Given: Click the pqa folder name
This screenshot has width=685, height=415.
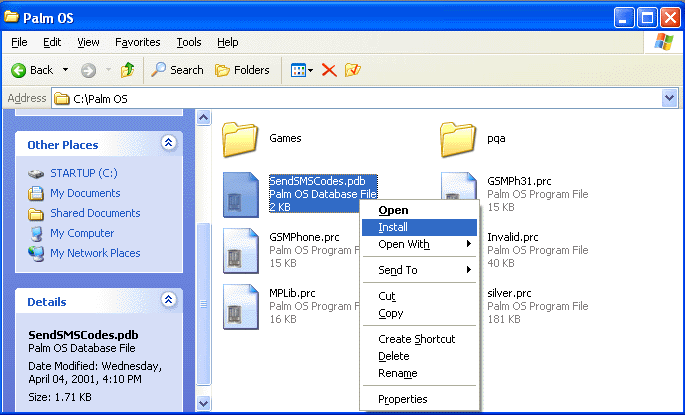Looking at the screenshot, I should pyautogui.click(x=496, y=138).
